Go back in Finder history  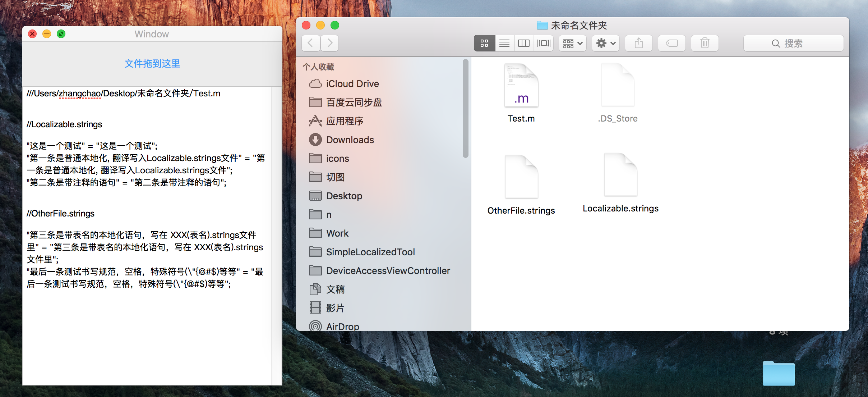(x=311, y=43)
